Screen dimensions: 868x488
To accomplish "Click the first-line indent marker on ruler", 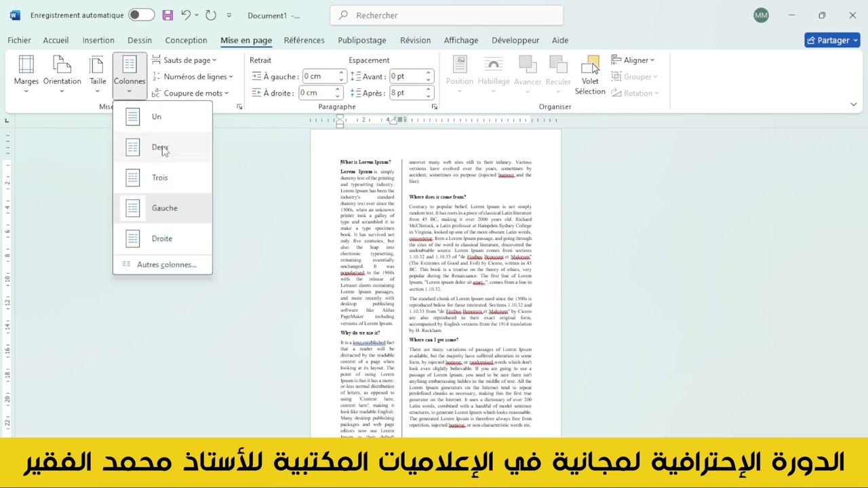I will (x=340, y=117).
